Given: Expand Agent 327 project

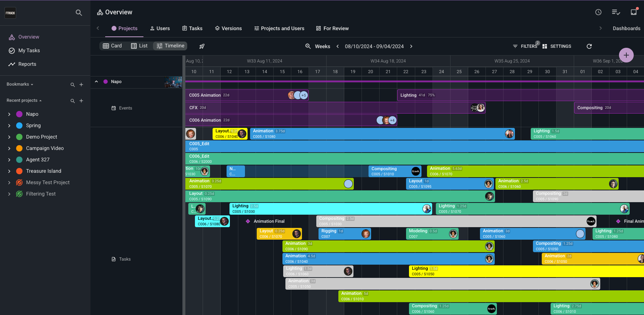Looking at the screenshot, I should [9, 160].
